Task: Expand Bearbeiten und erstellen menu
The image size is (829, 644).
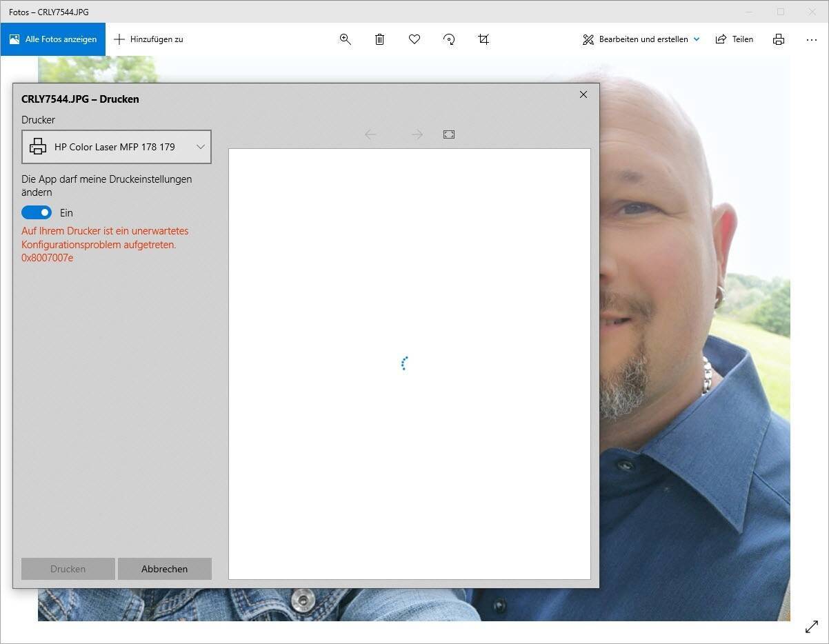Action: pos(641,39)
